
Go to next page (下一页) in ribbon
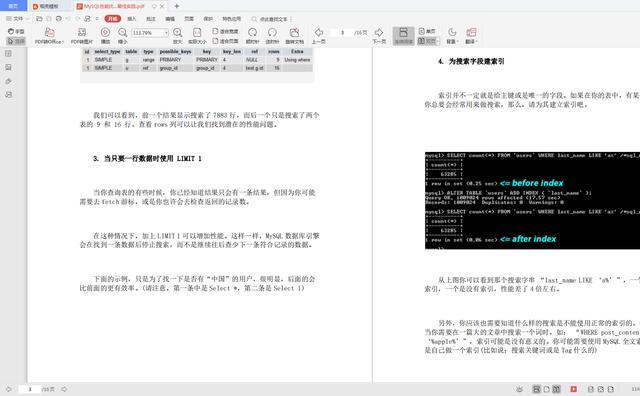(x=379, y=36)
